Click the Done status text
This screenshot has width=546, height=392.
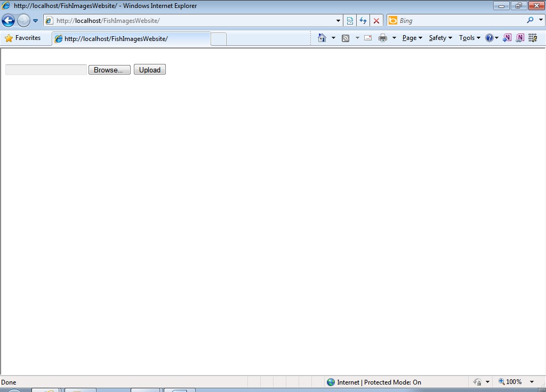pos(9,382)
